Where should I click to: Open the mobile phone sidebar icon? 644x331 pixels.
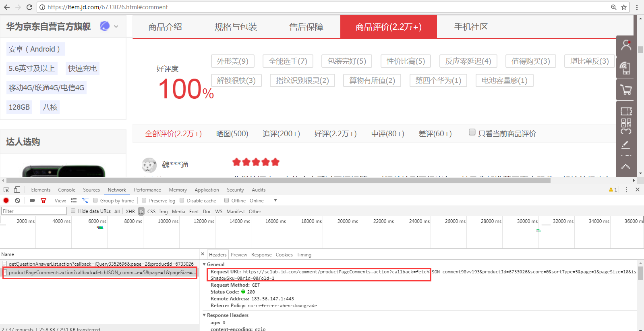(625, 68)
